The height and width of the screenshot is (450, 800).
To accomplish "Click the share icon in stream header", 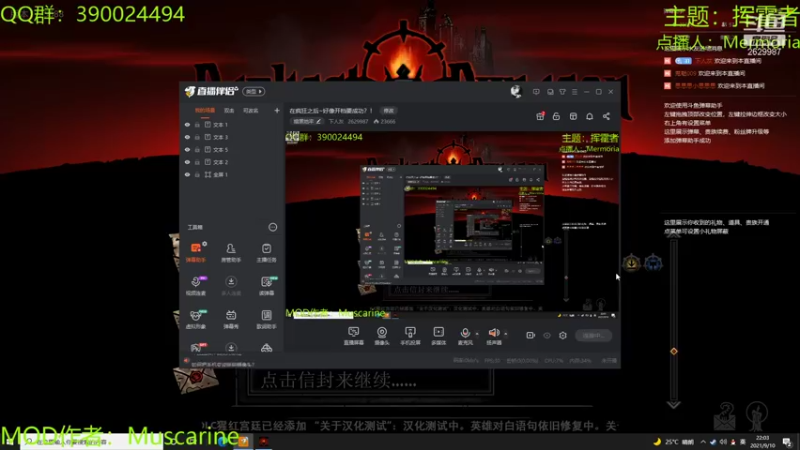I will coord(606,116).
